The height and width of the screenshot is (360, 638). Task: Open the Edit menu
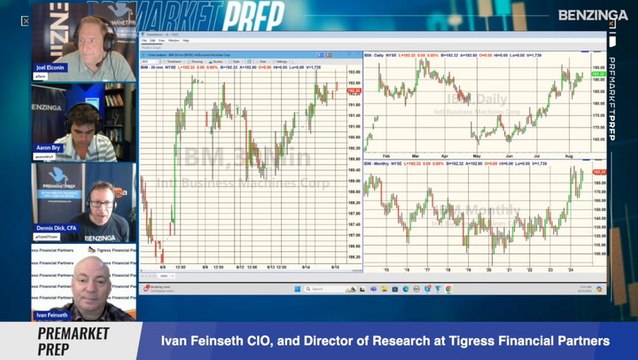(x=153, y=41)
